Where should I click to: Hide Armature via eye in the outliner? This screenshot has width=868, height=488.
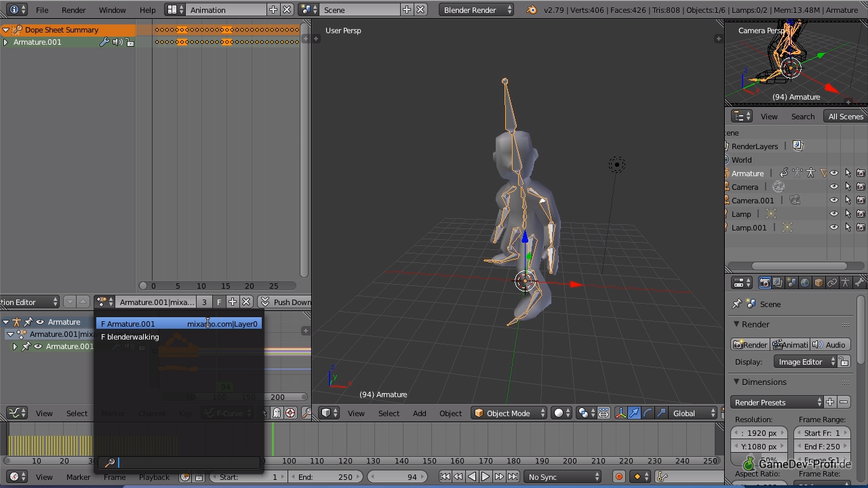pos(834,173)
